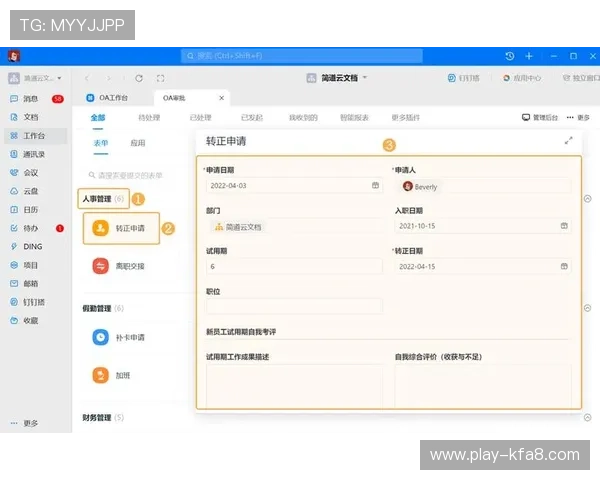
Task: Open 钉钉搭 in the top-right toolbar
Action: click(463, 78)
